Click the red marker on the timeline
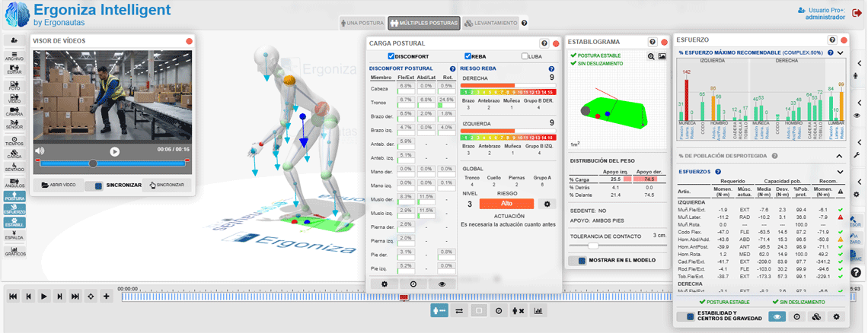Screen dimensions: 868x333 [404, 297]
